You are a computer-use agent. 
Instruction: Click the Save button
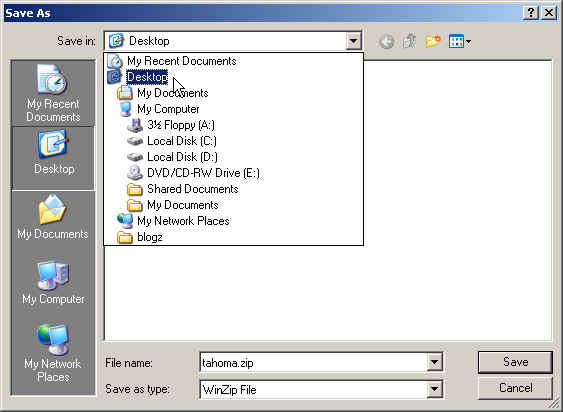pyautogui.click(x=515, y=362)
